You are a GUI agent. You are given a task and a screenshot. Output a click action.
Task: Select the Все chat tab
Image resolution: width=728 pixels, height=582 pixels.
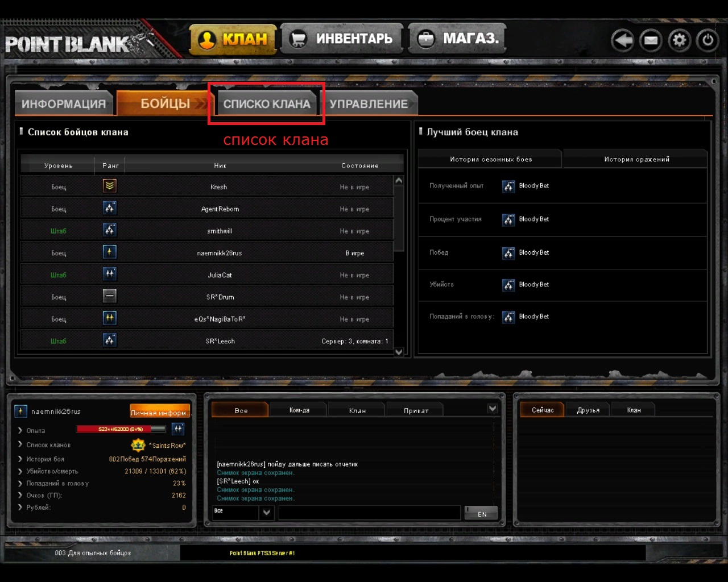click(241, 410)
